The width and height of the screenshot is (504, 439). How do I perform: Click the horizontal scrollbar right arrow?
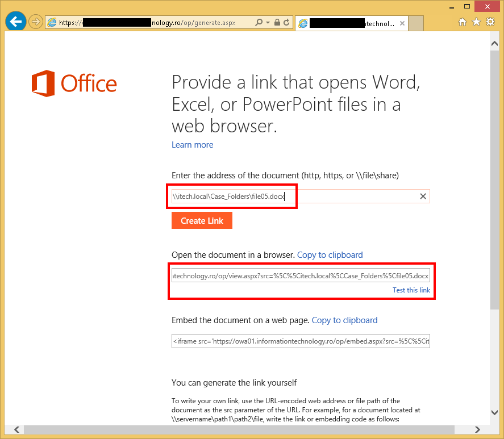tap(477, 430)
